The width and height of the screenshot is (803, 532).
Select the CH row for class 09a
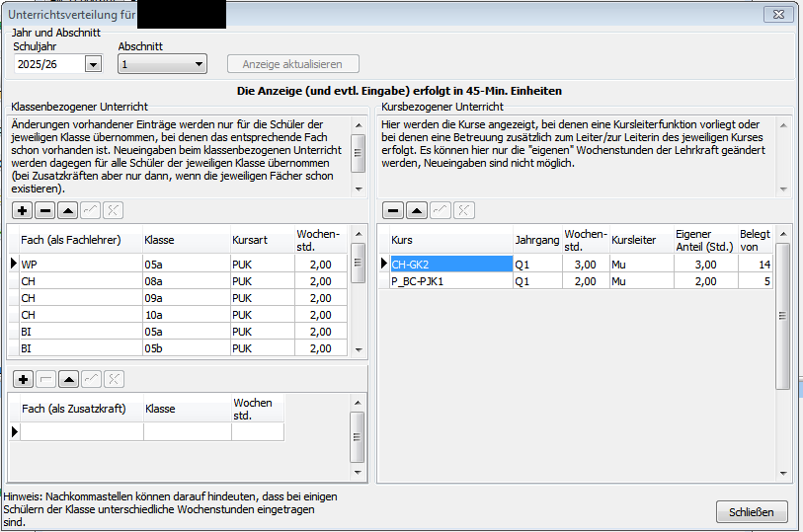79,298
